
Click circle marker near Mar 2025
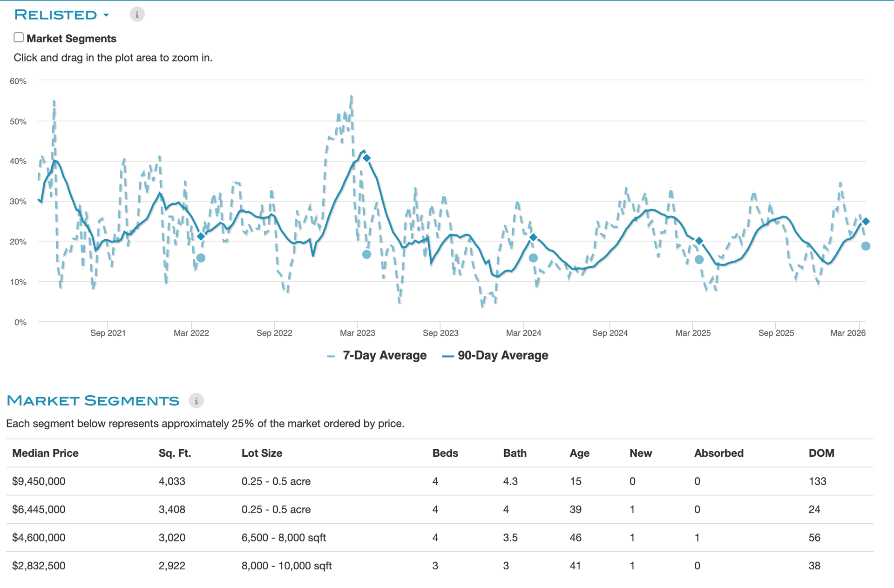coord(699,260)
